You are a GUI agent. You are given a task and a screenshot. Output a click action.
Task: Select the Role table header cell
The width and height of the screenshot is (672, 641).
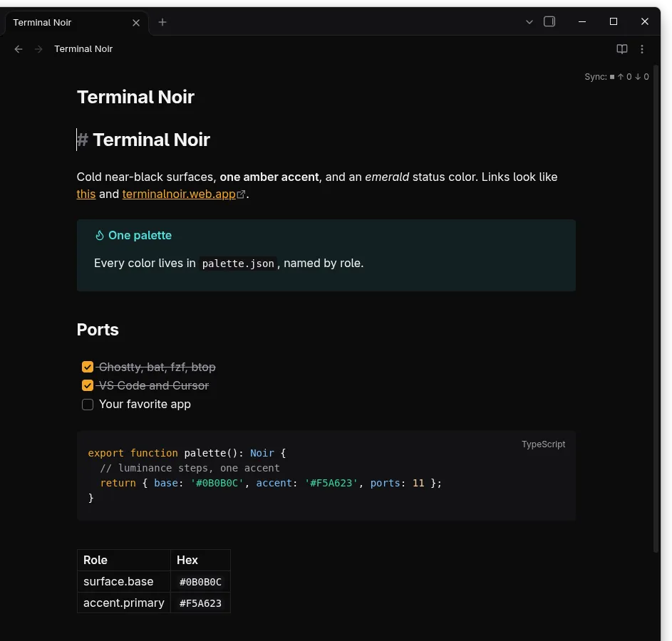pos(124,560)
